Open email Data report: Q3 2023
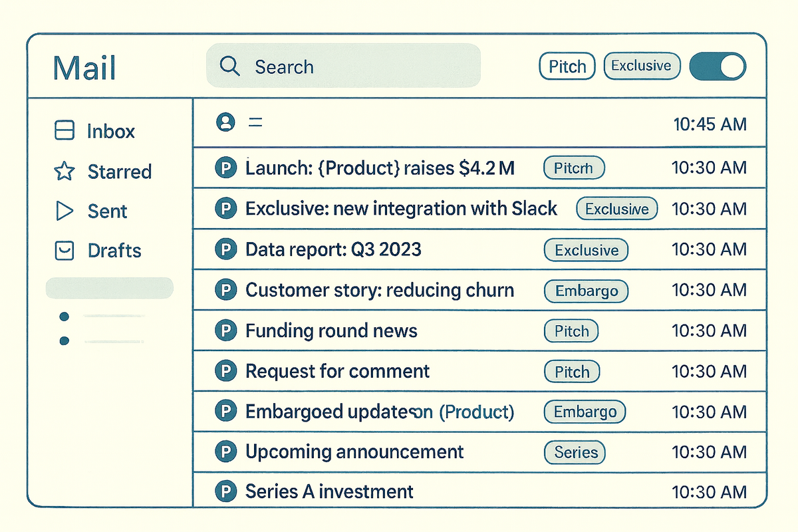The image size is (798, 532). point(479,249)
